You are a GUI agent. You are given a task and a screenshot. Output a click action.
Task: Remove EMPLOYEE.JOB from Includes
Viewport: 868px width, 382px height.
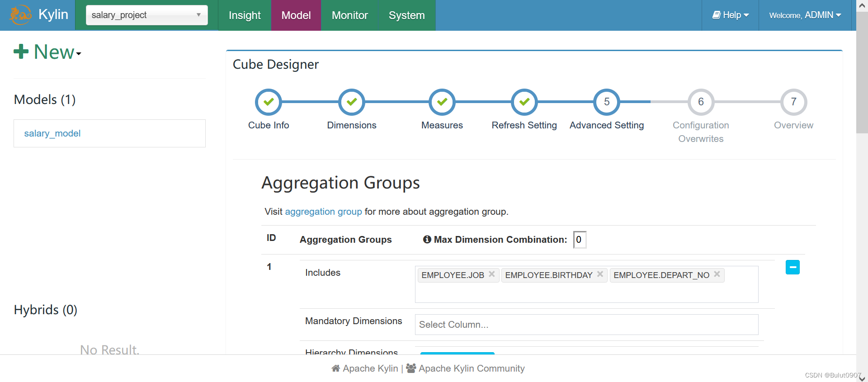(x=492, y=274)
